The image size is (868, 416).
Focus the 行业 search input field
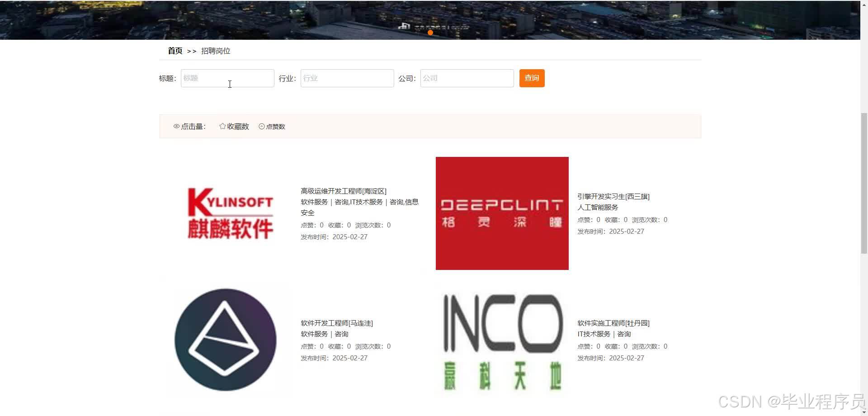(x=347, y=78)
